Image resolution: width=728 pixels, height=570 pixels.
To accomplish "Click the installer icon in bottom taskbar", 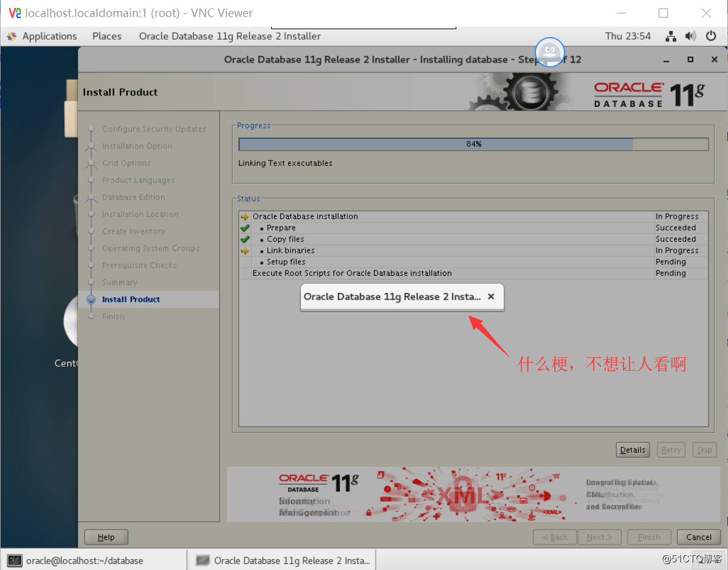I will [202, 560].
